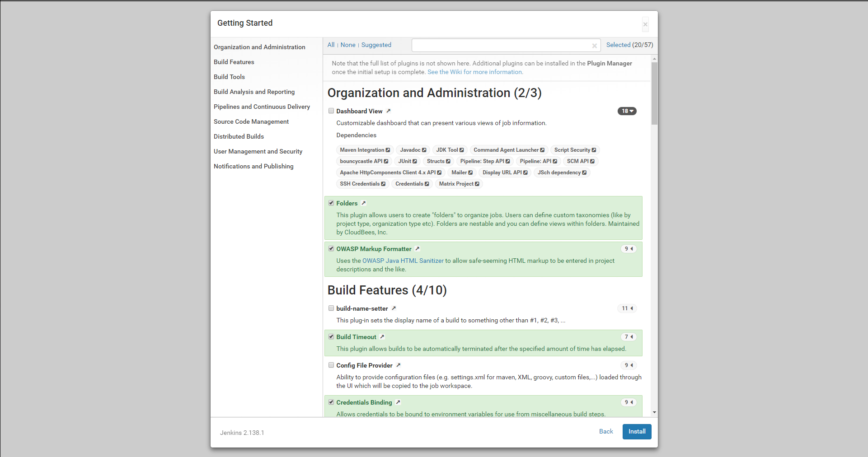Jump to Organization and Administration category

pos(259,47)
